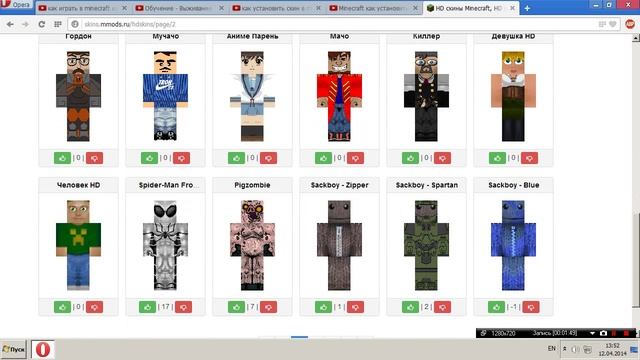
Task: Go back with browser back arrow
Action: pos(10,24)
